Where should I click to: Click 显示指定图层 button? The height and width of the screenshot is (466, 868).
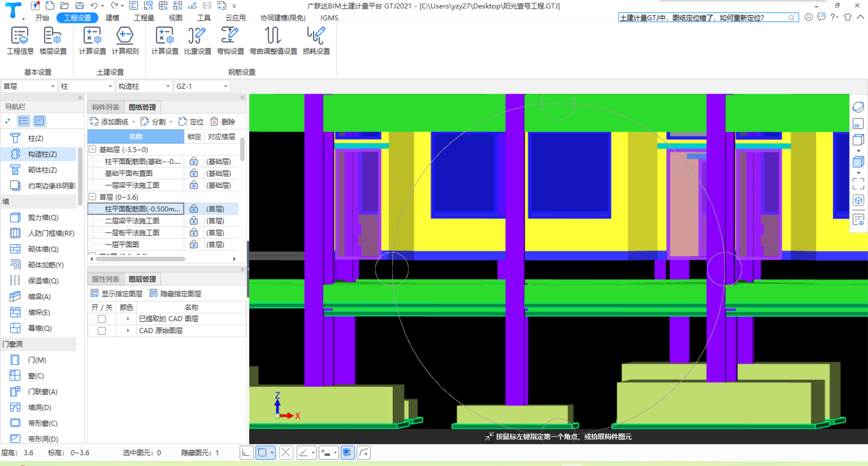point(116,294)
